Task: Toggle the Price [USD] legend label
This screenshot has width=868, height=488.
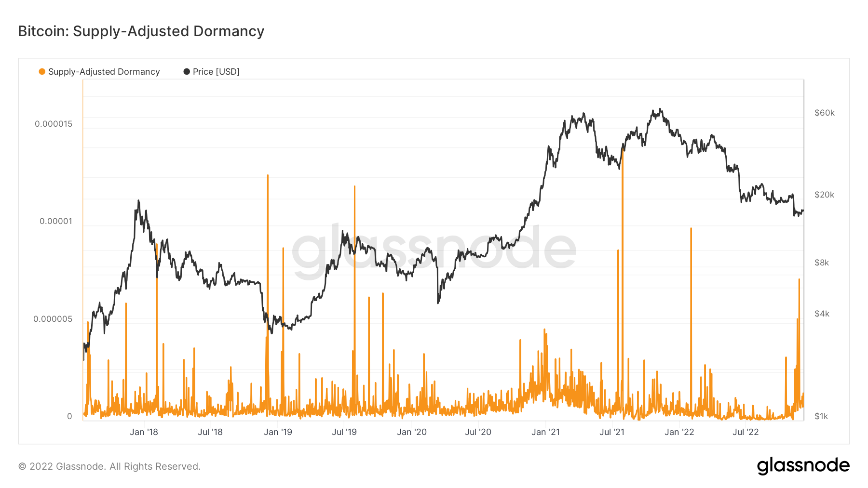Action: (x=216, y=72)
